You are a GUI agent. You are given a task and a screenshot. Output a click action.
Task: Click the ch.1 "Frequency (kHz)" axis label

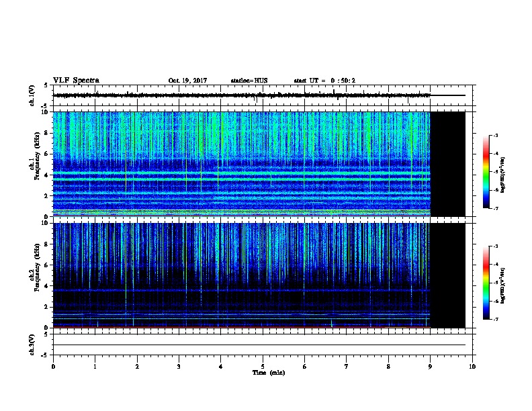pyautogui.click(x=37, y=156)
